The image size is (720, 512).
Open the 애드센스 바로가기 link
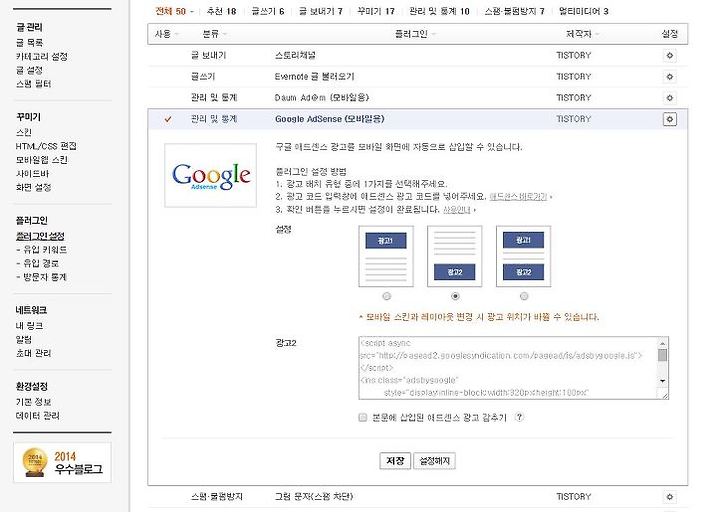518,197
